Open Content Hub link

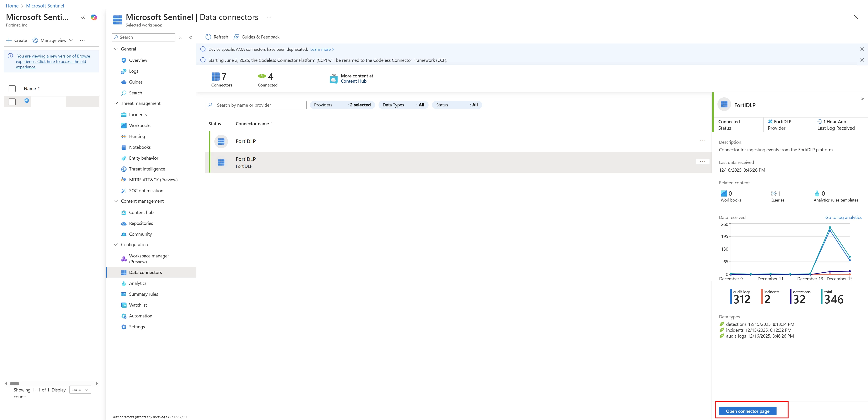coord(353,81)
